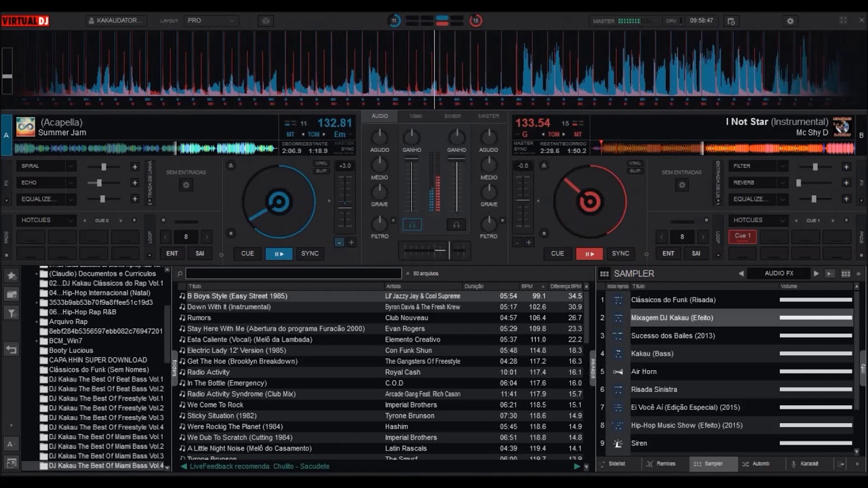This screenshot has height=488, width=868.
Task: Trigger the Air Horn sample icon
Action: pos(618,371)
